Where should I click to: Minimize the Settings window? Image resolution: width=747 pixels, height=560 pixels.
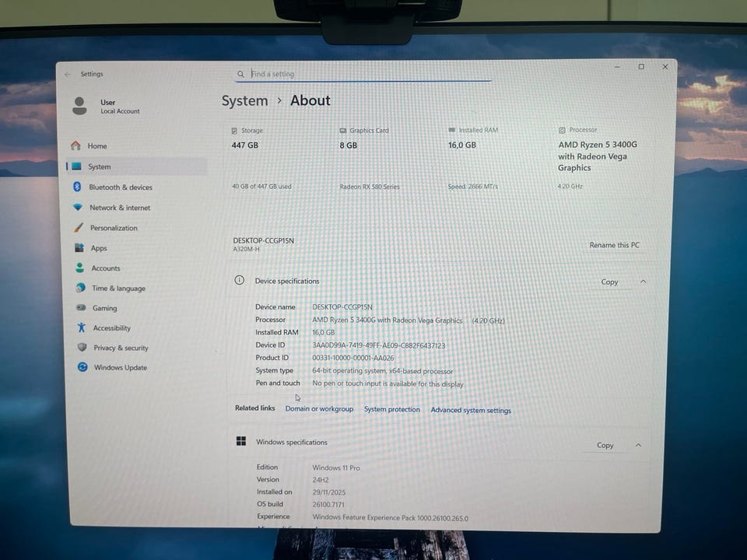click(x=617, y=67)
